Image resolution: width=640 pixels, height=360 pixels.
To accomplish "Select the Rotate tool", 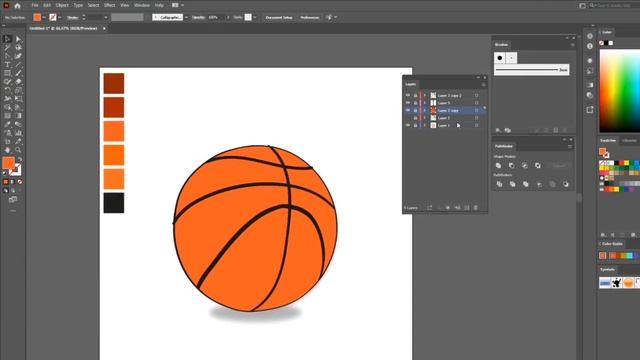I will 7,90.
